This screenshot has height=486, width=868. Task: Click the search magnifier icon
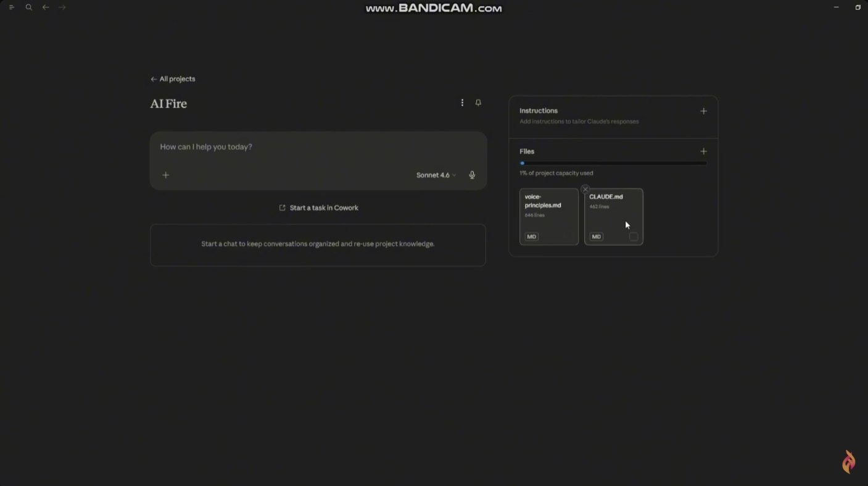click(x=29, y=7)
